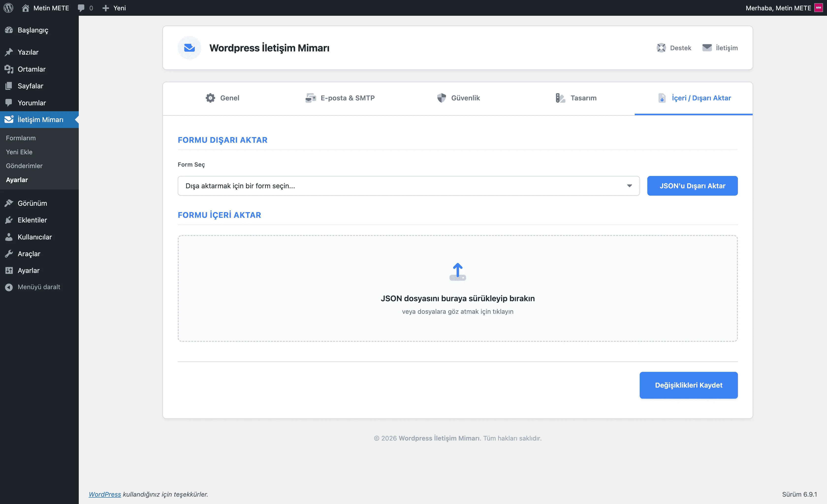Click the Eklentiler plugin icon in sidebar
Viewport: 827px width, 504px height.
pos(9,220)
